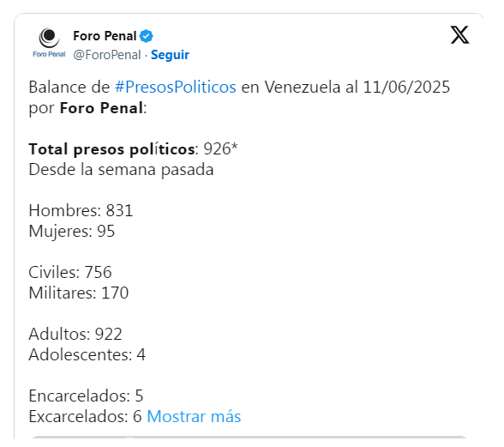Click the Civiles: 756 line
The height and width of the screenshot is (447, 504).
[x=70, y=272]
